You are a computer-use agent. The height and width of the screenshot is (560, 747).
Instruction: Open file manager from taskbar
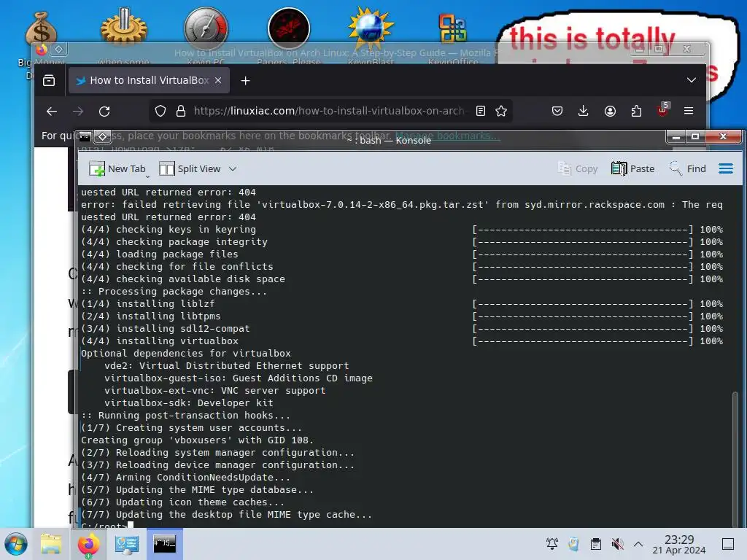click(51, 544)
